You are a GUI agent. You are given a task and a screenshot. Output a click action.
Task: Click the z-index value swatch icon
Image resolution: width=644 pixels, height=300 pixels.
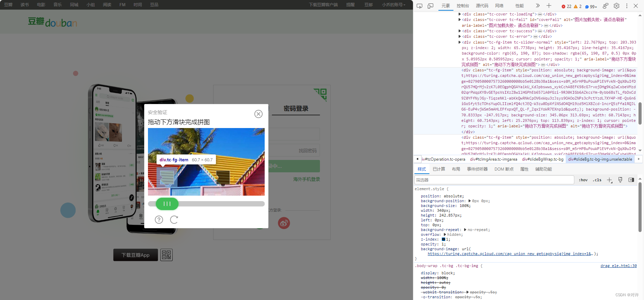[444, 239]
